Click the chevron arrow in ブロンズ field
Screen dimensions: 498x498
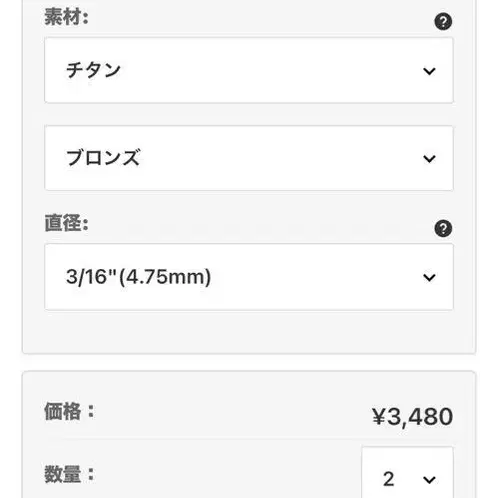pyautogui.click(x=429, y=159)
